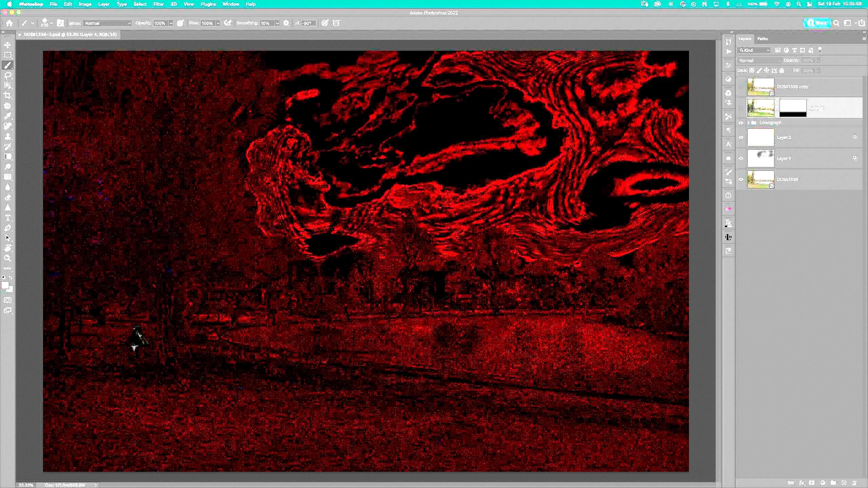Viewport: 868px width, 488px height.
Task: Hide the bottom DU881336 layer
Action: tap(741, 179)
